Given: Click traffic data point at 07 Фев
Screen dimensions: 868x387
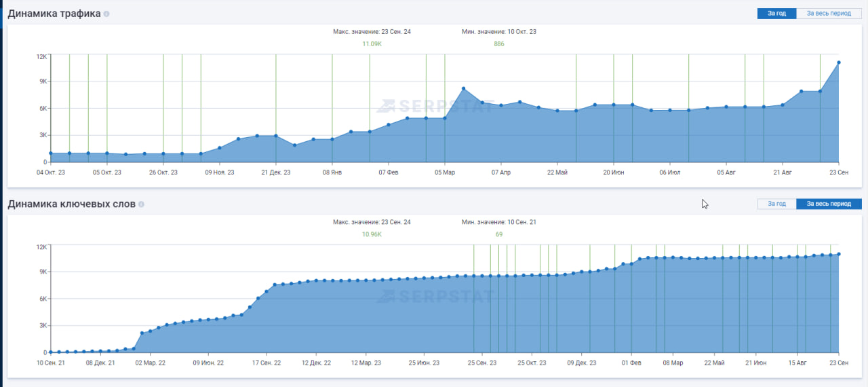Looking at the screenshot, I should point(389,124).
